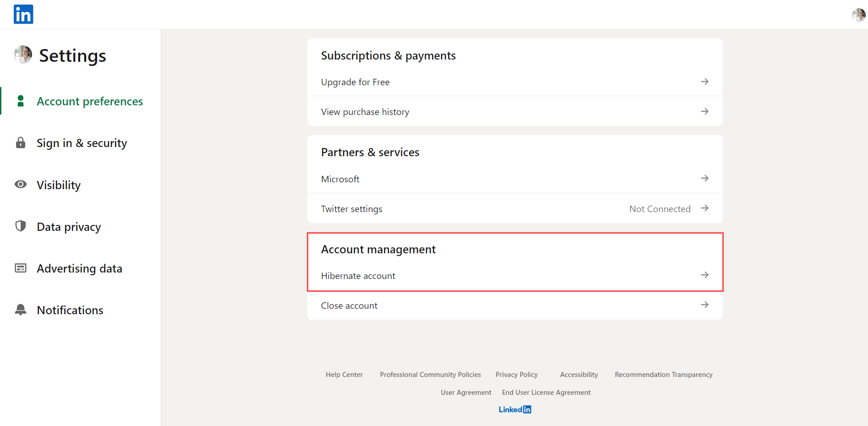Switch to the Visibility section
The image size is (868, 426).
point(59,185)
